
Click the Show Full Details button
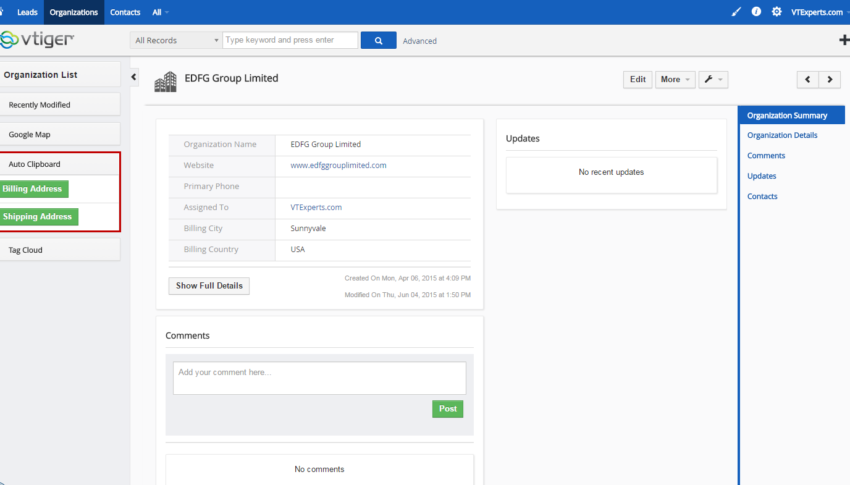pyautogui.click(x=209, y=286)
